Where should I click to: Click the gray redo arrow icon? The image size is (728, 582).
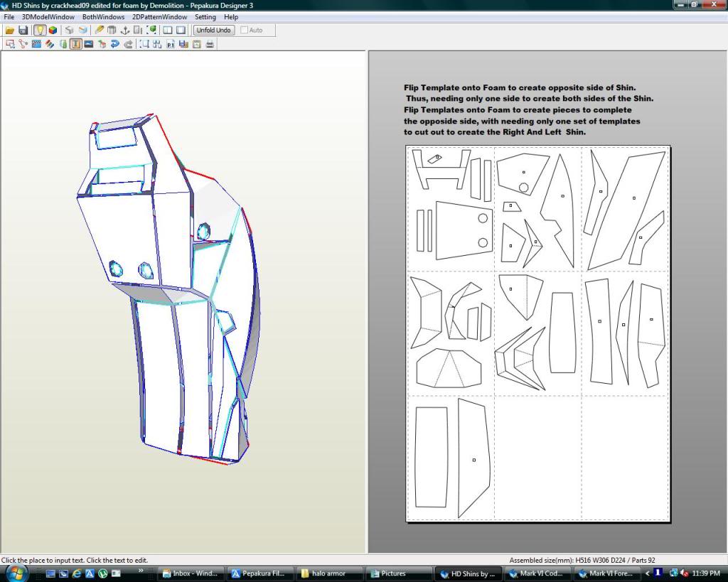[128, 44]
